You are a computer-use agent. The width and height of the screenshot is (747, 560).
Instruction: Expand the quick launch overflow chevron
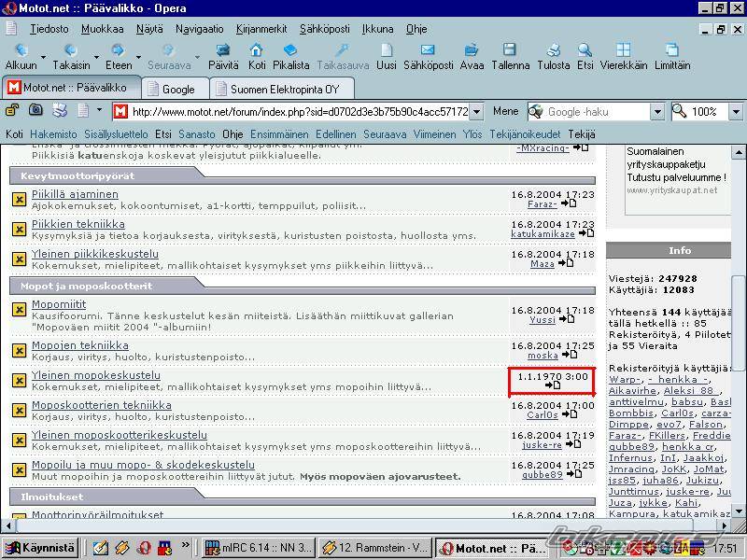coord(185,544)
